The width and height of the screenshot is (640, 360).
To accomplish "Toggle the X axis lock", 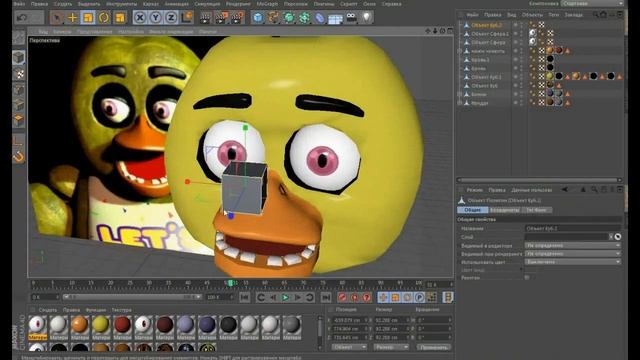I will tap(140, 18).
